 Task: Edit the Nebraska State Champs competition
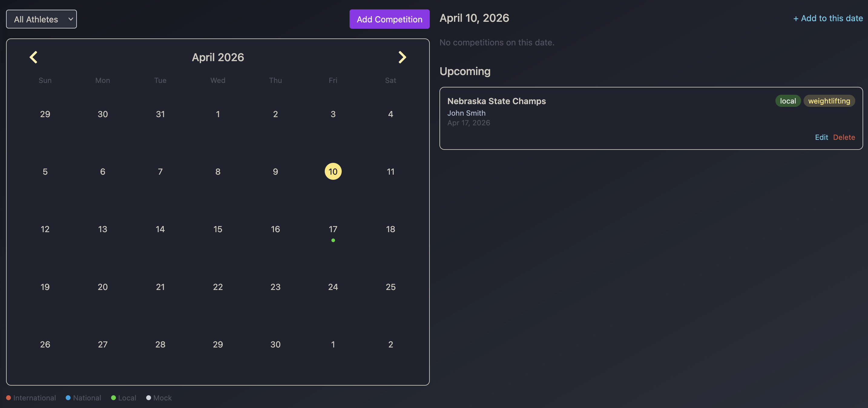click(x=821, y=137)
